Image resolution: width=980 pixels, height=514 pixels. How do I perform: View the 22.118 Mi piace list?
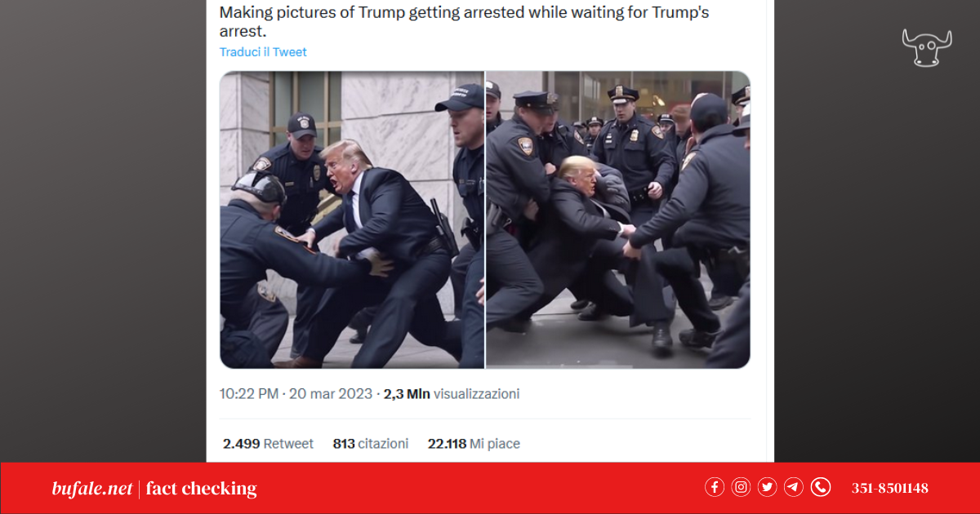click(x=474, y=444)
